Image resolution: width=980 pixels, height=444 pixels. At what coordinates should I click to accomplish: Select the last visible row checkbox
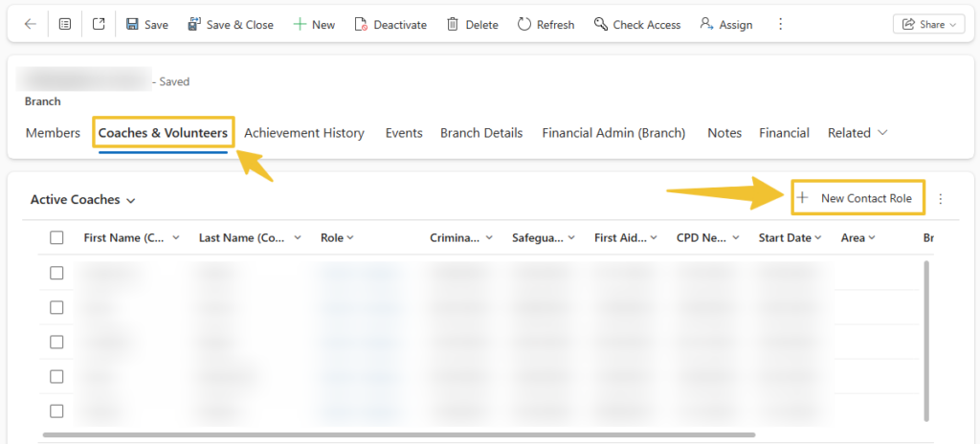point(56,411)
